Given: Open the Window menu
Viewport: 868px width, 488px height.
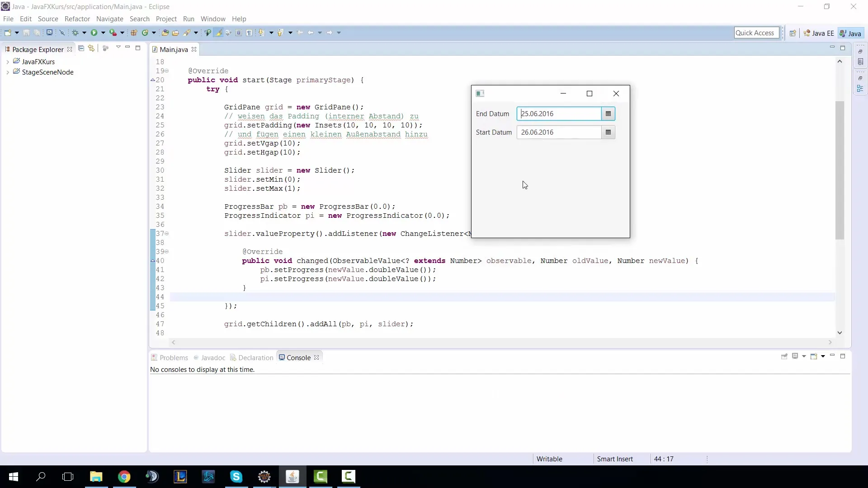Looking at the screenshot, I should click(213, 19).
